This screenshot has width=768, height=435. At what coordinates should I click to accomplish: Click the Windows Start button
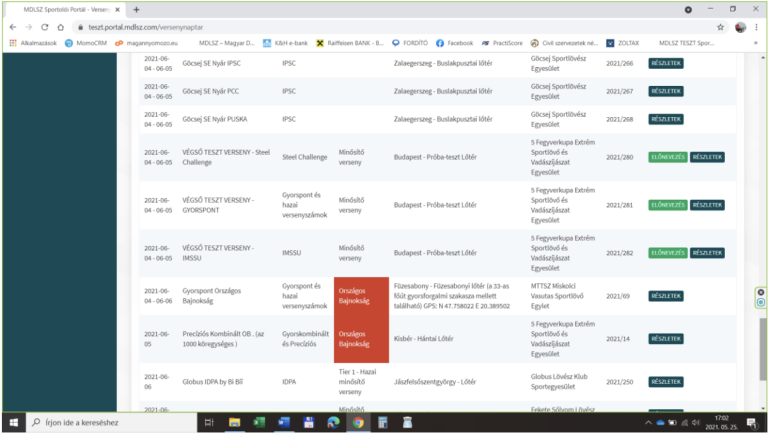[14, 423]
